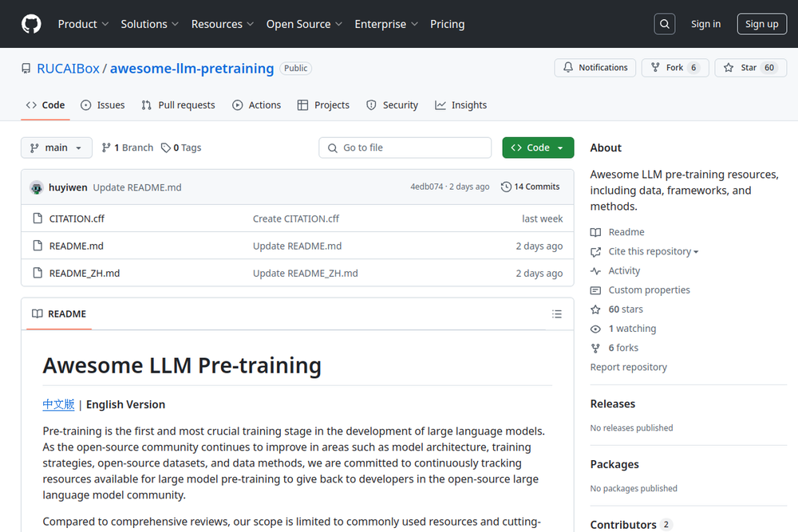798x532 pixels.
Task: Open the Issues tab
Action: pyautogui.click(x=103, y=104)
